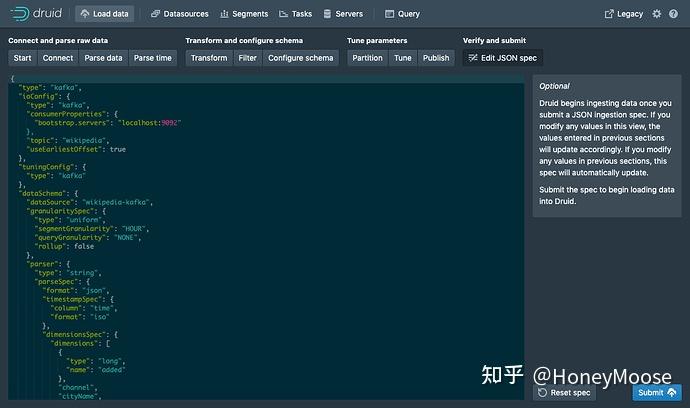690x408 pixels.
Task: Click the "dataSource": "wikipedia-kafka" line
Action: [90, 202]
